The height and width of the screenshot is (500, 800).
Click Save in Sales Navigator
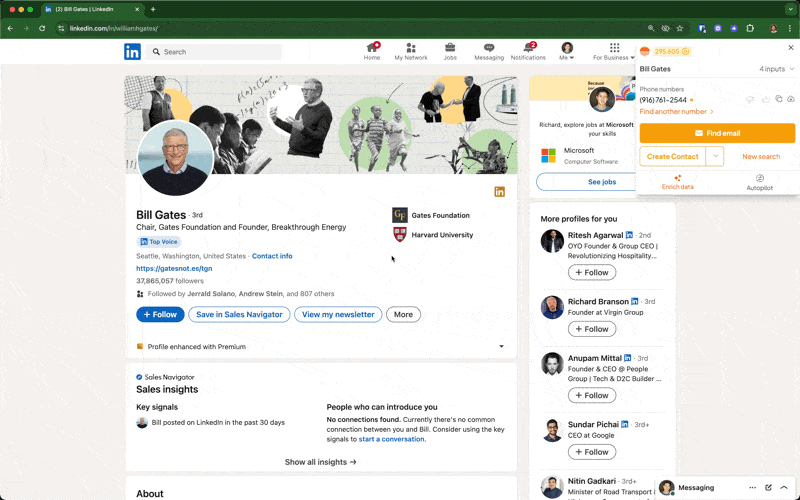239,314
